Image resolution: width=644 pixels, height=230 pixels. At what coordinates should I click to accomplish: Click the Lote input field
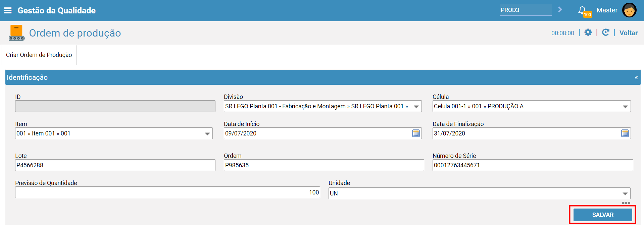pos(115,165)
